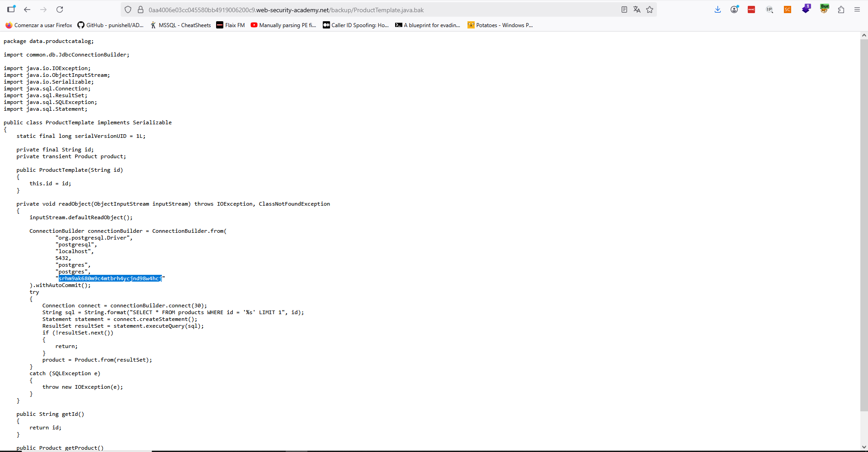Show site security padlock info
This screenshot has height=452, width=868.
pyautogui.click(x=141, y=9)
